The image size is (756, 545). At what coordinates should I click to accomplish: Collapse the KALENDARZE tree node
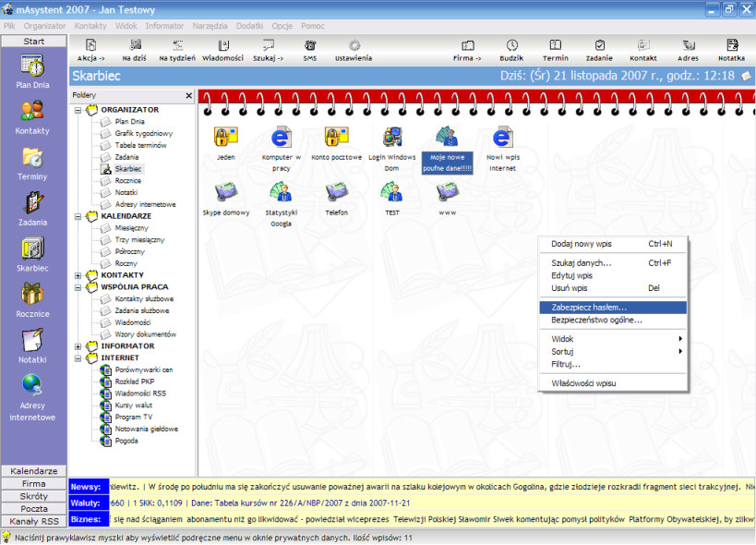(78, 216)
